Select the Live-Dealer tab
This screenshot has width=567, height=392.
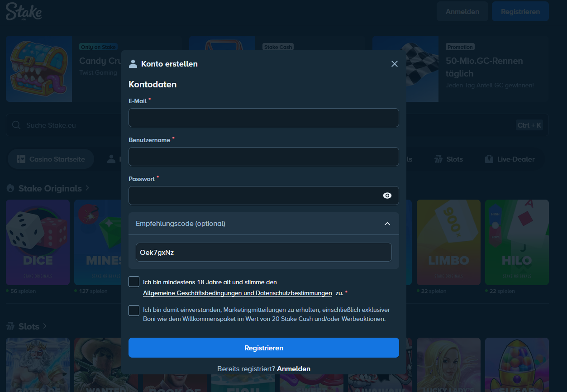[510, 159]
